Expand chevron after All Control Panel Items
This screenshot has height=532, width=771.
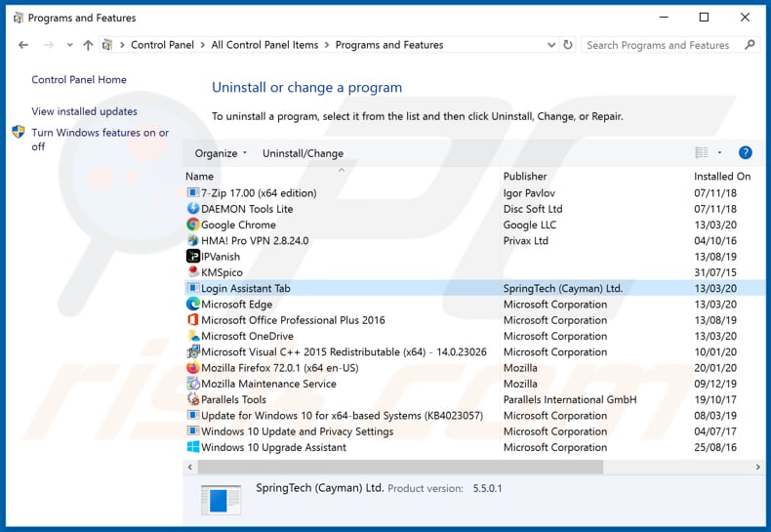(x=327, y=45)
